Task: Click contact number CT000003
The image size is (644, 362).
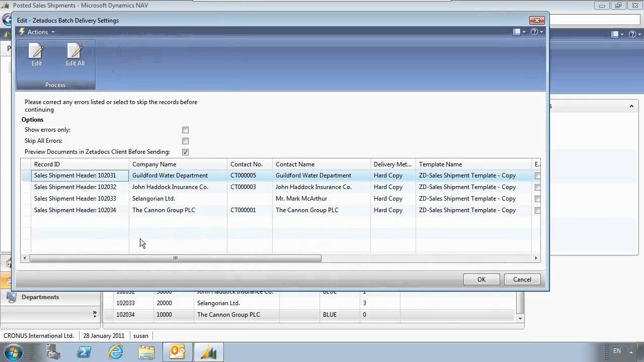Action: pyautogui.click(x=250, y=187)
